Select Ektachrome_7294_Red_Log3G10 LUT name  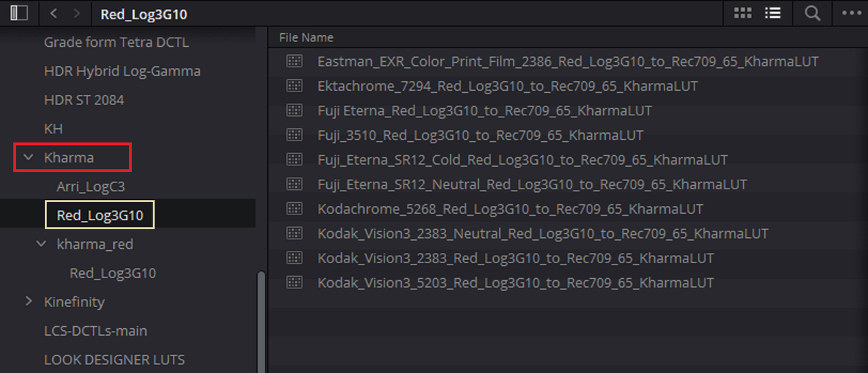click(x=508, y=86)
